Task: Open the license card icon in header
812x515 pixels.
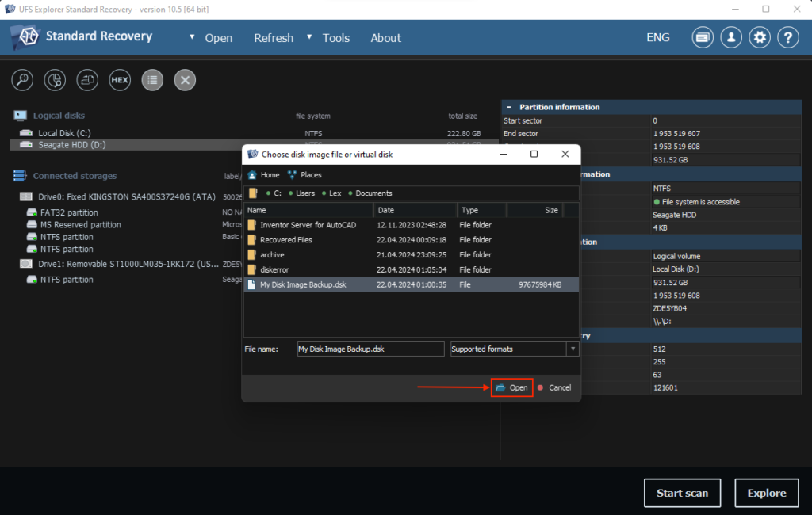Action: tap(703, 37)
